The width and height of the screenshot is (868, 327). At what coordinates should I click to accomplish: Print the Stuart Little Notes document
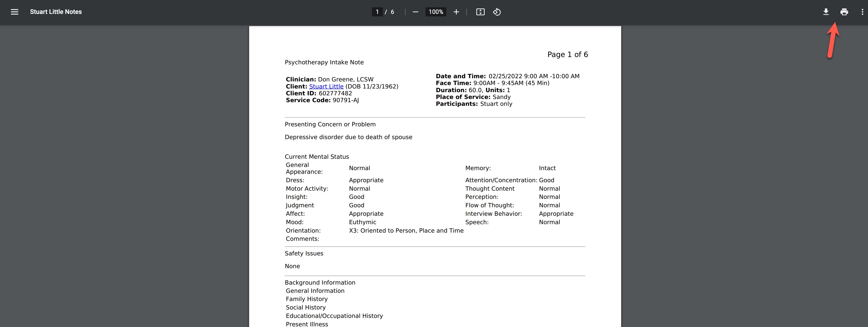click(x=844, y=12)
